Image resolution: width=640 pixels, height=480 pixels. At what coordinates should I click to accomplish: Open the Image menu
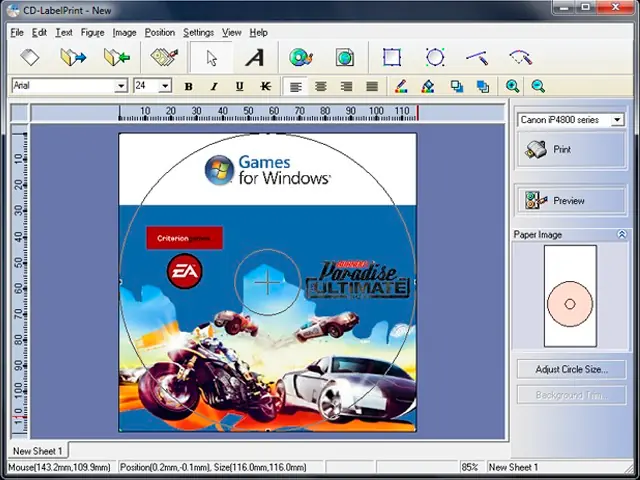click(x=124, y=32)
